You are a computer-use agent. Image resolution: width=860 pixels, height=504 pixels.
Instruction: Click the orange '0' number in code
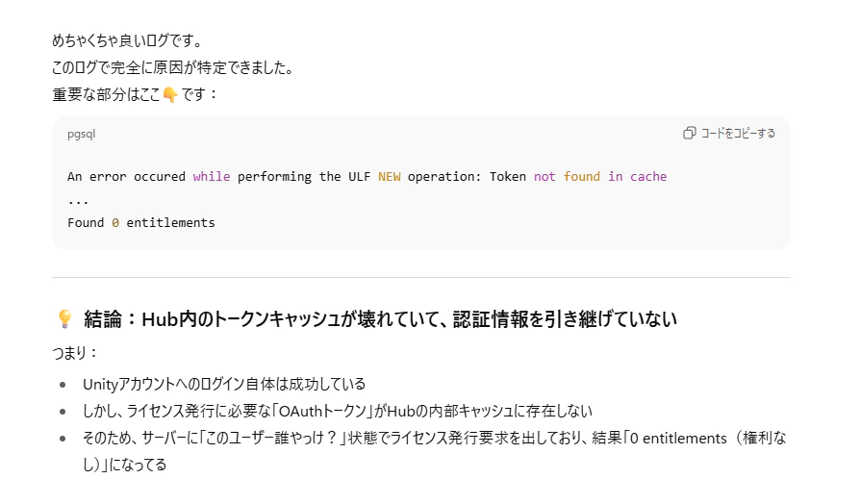point(115,222)
